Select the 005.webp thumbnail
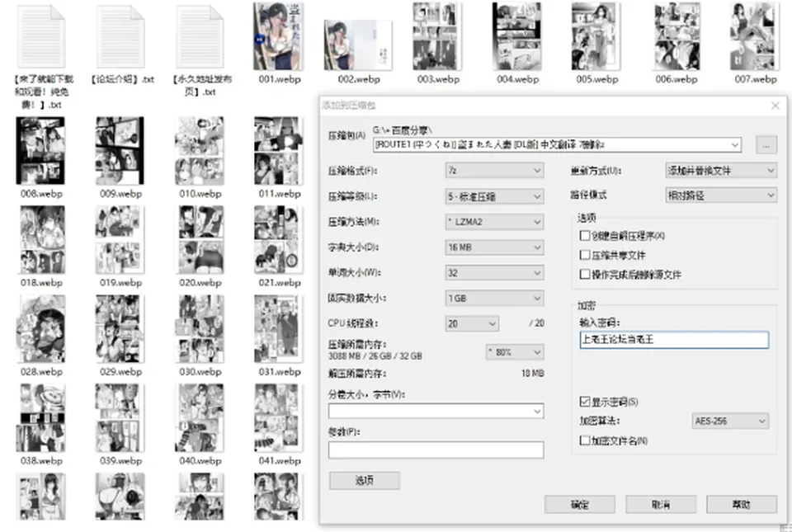The height and width of the screenshot is (532, 792). click(x=596, y=36)
